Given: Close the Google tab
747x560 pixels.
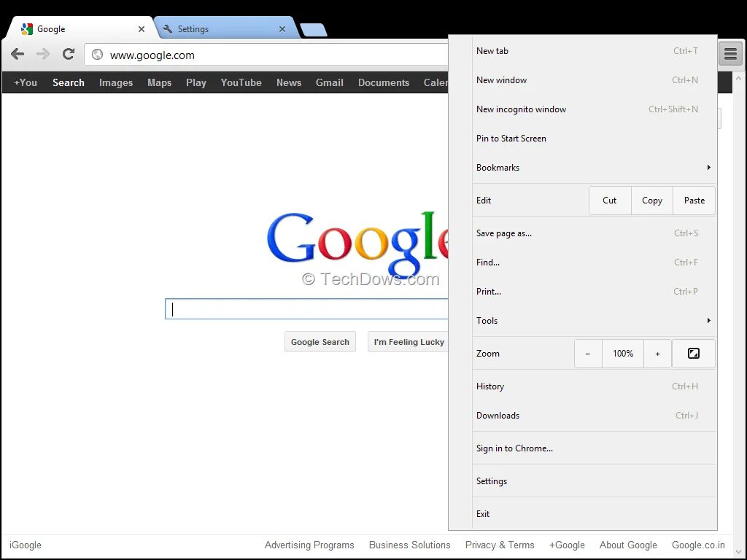Looking at the screenshot, I should pos(141,29).
